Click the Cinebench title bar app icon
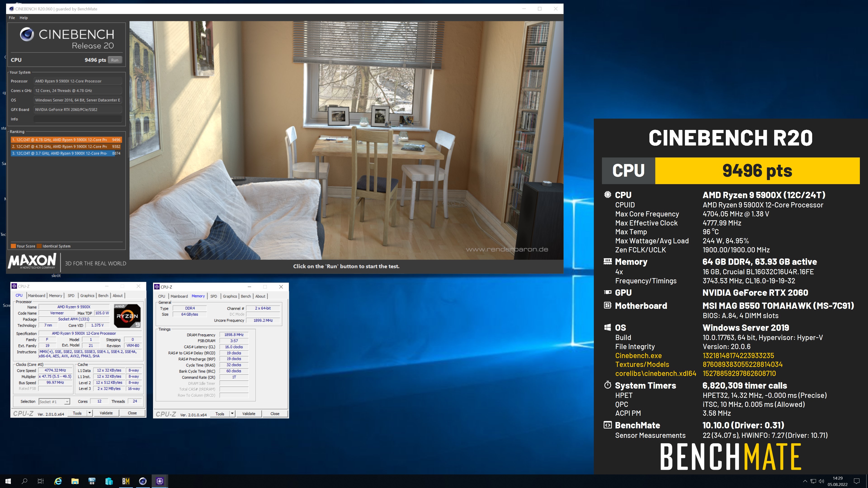 point(12,9)
